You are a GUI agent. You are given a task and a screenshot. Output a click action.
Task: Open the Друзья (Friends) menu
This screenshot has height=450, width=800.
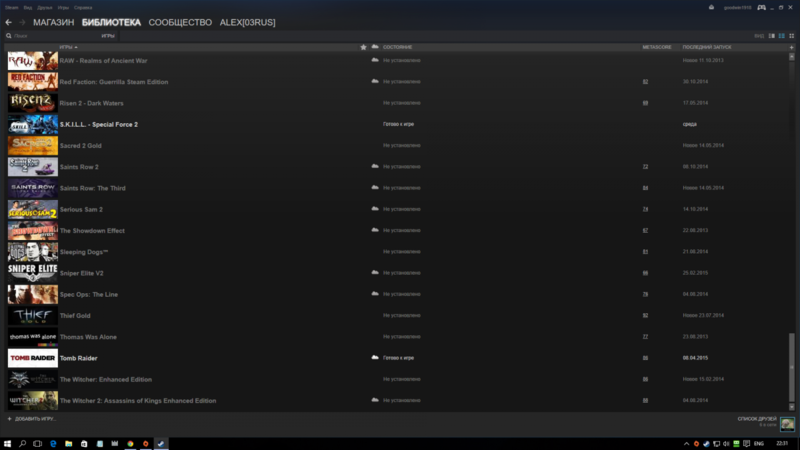click(x=45, y=8)
